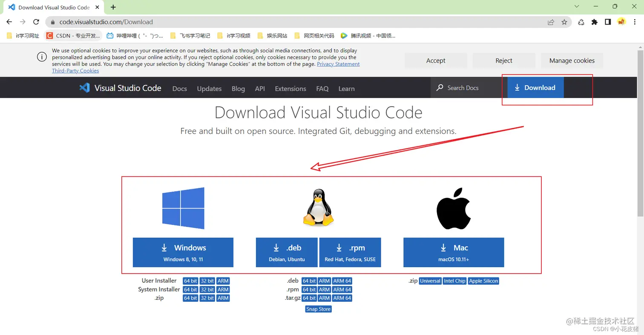
Task: Click Mac Universal zip link
Action: click(x=430, y=281)
